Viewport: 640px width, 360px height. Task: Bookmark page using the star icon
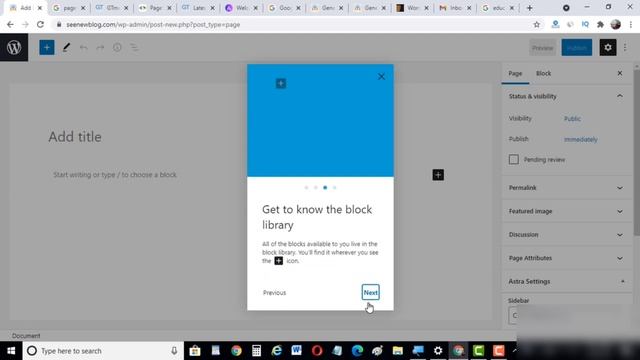536,24
